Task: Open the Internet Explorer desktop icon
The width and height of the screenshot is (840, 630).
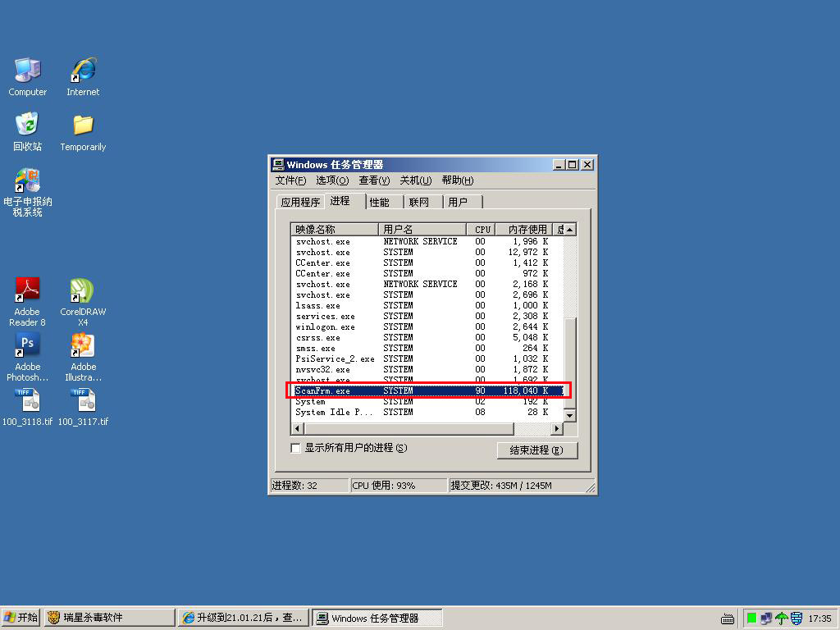Action: [83, 72]
